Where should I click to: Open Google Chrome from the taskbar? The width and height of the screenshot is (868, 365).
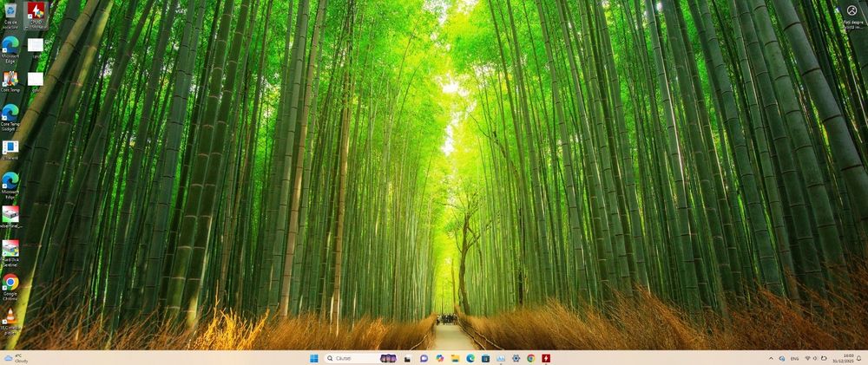[531, 358]
